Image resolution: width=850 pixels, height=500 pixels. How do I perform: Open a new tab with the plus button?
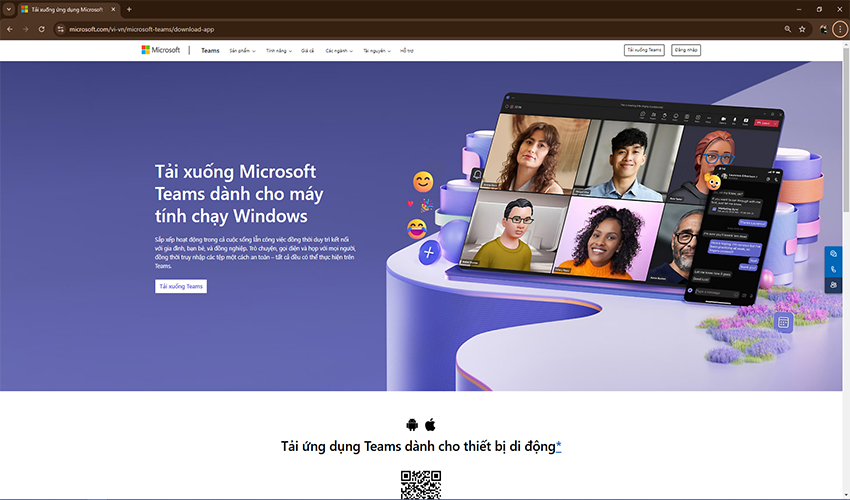(129, 9)
